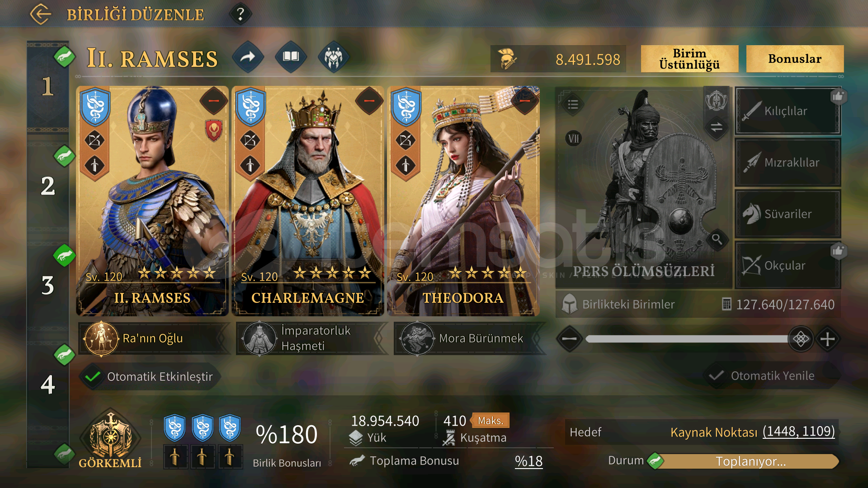Viewport: 868px width, 488px height.
Task: Click the Kaynak Noktası coordinates link
Action: [798, 432]
